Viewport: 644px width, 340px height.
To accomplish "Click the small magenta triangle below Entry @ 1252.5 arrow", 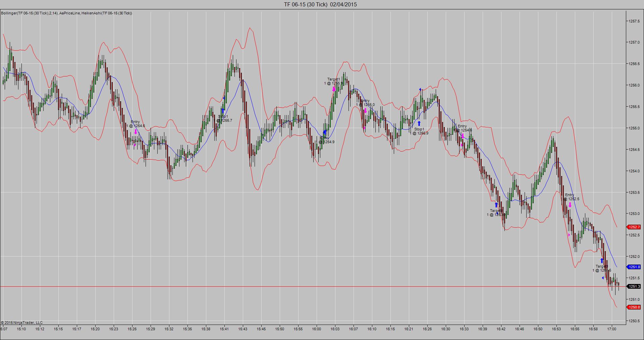I will coord(569,235).
